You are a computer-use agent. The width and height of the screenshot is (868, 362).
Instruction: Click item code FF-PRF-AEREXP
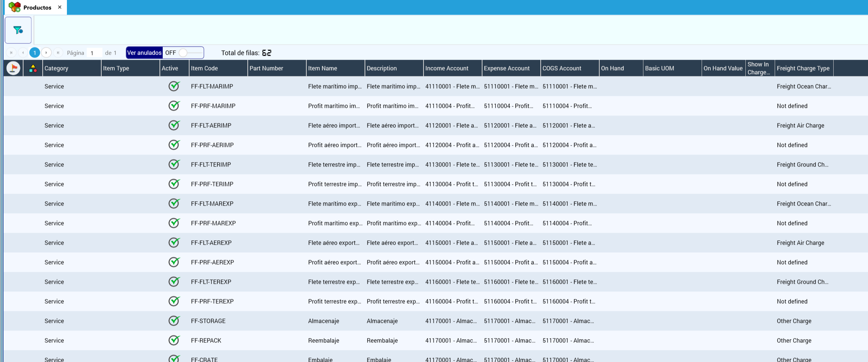[x=213, y=262]
